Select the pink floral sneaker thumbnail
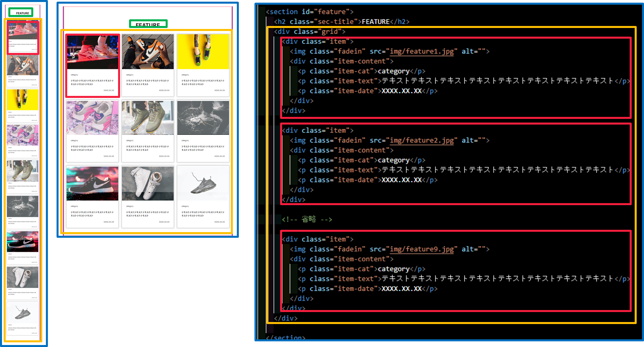The width and height of the screenshot is (644, 347). (x=92, y=117)
